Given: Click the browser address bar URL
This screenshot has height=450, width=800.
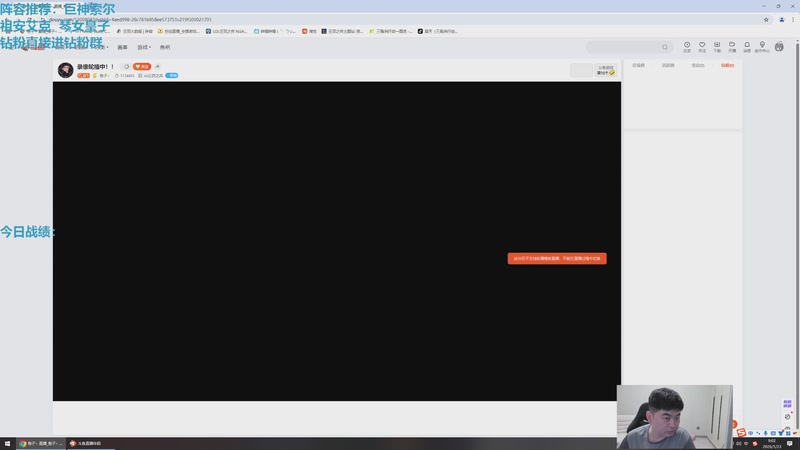Looking at the screenshot, I should click(130, 19).
